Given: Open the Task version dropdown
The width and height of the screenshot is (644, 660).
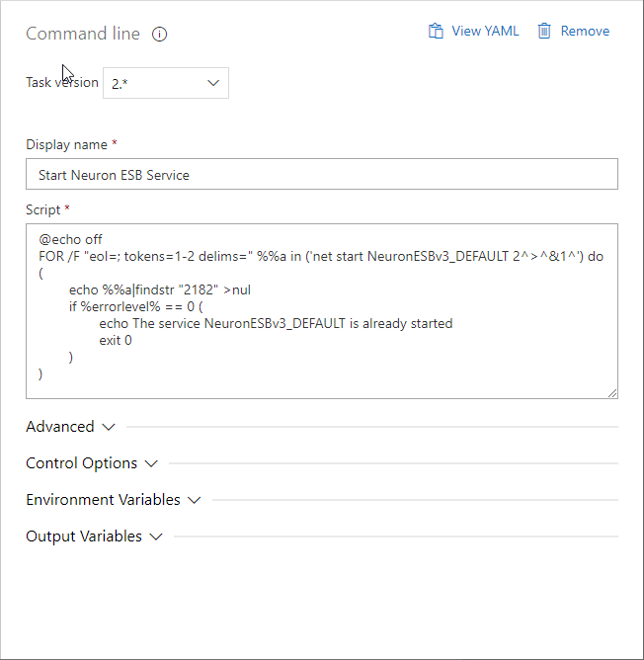Looking at the screenshot, I should [166, 83].
